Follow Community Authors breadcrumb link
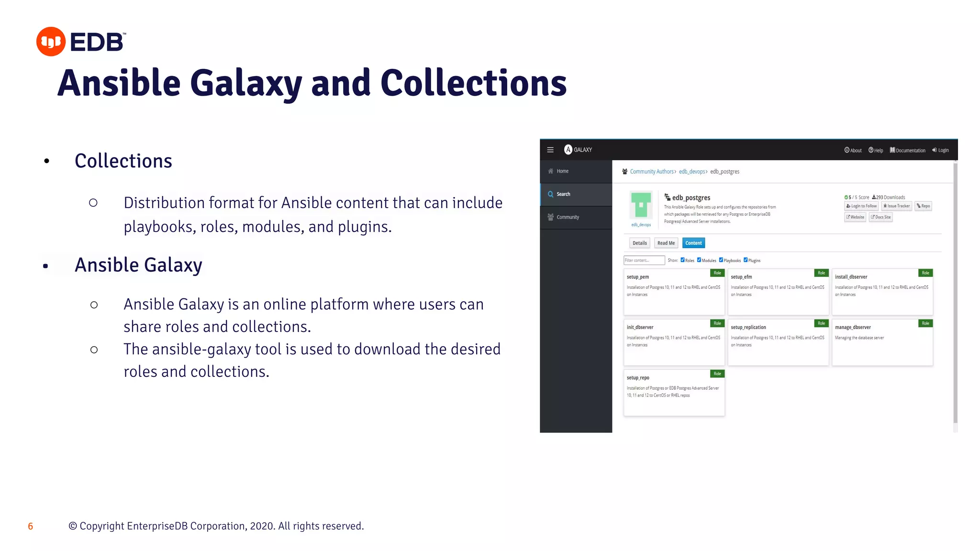This screenshot has height=551, width=980. [652, 172]
